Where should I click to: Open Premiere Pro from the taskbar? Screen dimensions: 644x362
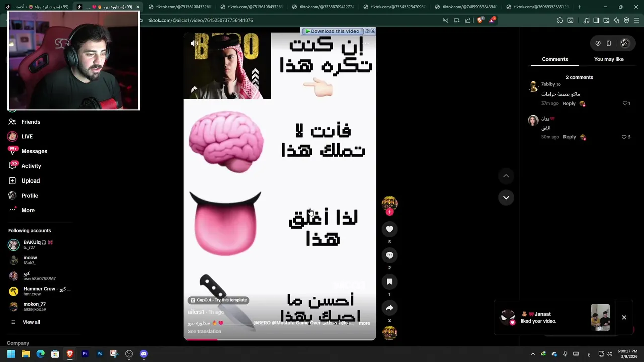pos(85,354)
